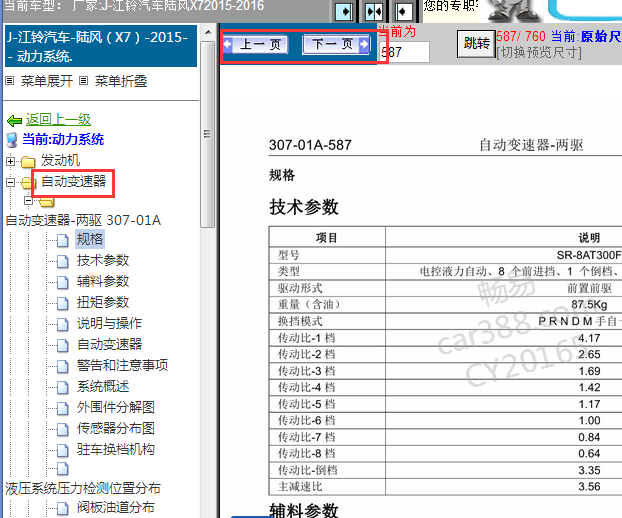Image resolution: width=622 pixels, height=518 pixels.
Task: Open the 传感器分布图 page
Action: coord(116,428)
